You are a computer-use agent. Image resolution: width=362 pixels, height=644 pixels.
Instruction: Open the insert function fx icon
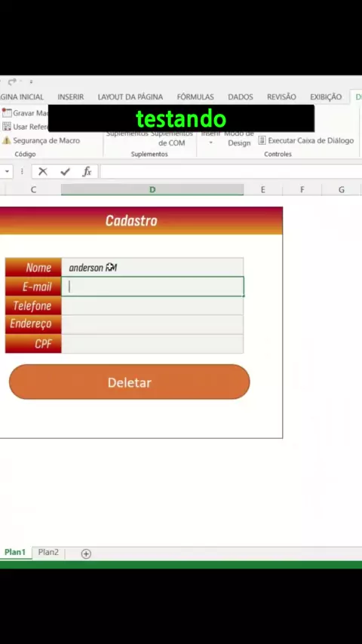(x=87, y=172)
